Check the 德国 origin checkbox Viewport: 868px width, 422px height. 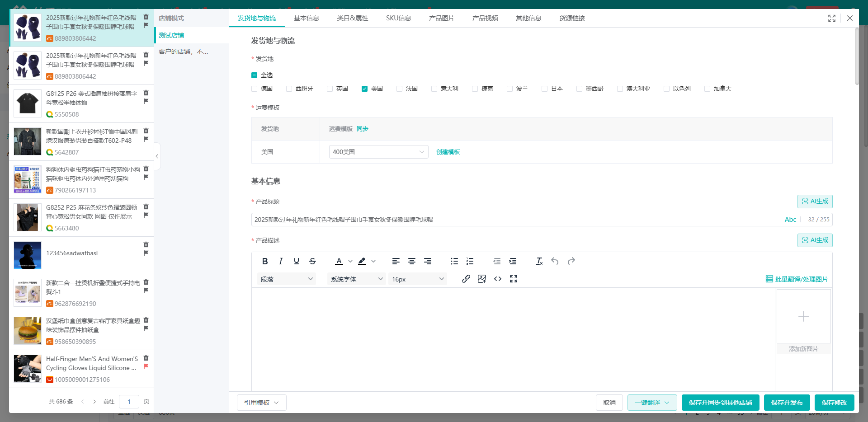point(255,89)
